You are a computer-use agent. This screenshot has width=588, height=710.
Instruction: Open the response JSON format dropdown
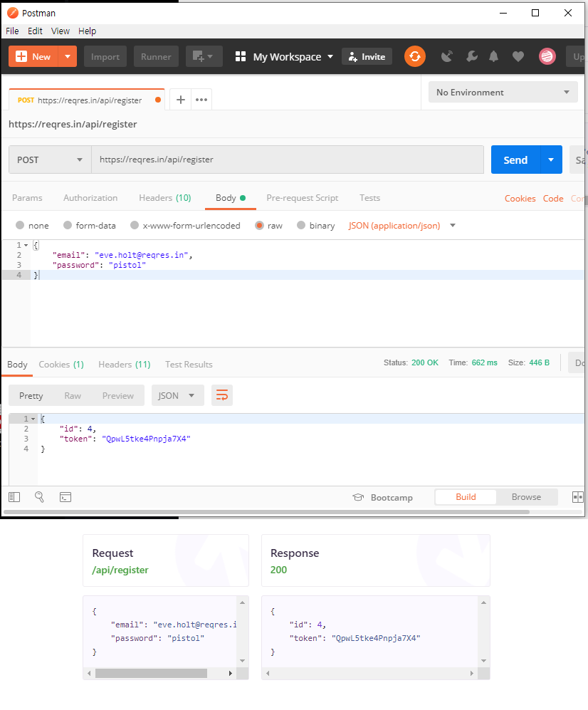(177, 395)
